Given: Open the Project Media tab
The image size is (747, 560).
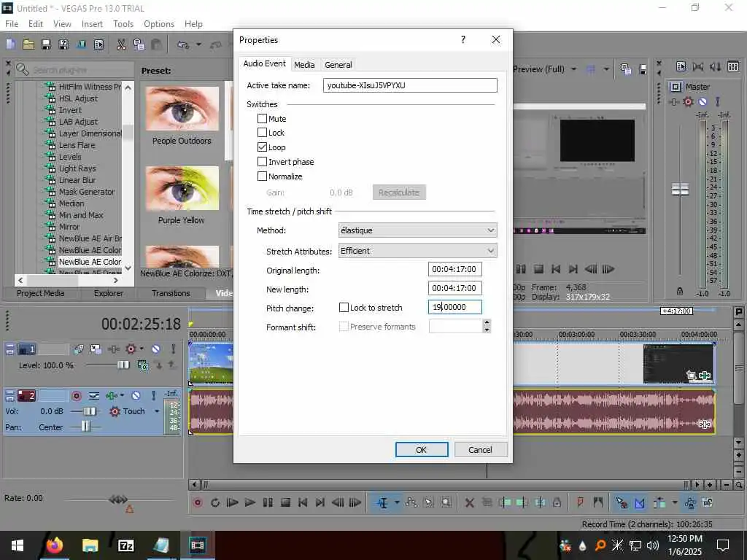Looking at the screenshot, I should (x=41, y=293).
